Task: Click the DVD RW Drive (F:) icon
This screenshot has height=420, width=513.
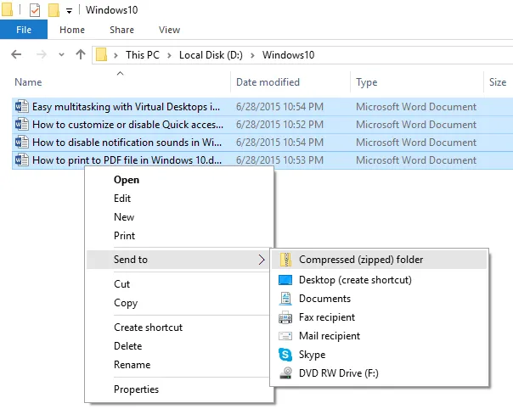Action: (285, 373)
